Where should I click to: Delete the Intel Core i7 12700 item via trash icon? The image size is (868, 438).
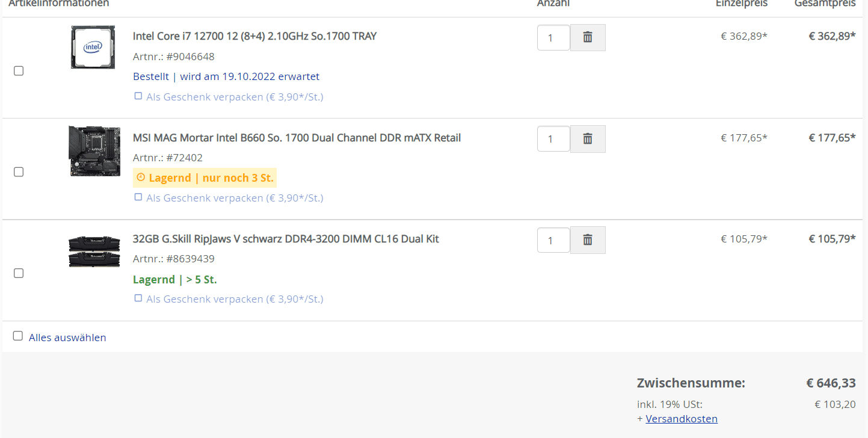588,37
